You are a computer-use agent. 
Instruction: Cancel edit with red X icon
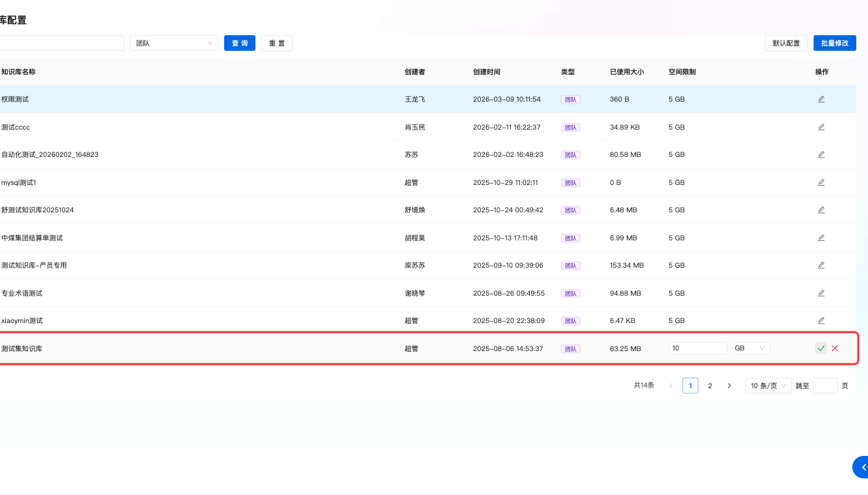(x=835, y=348)
